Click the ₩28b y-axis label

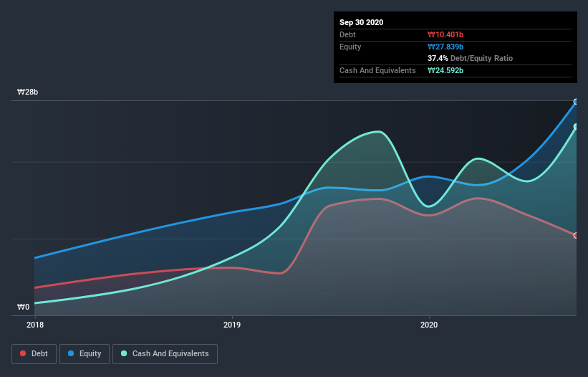pos(28,92)
